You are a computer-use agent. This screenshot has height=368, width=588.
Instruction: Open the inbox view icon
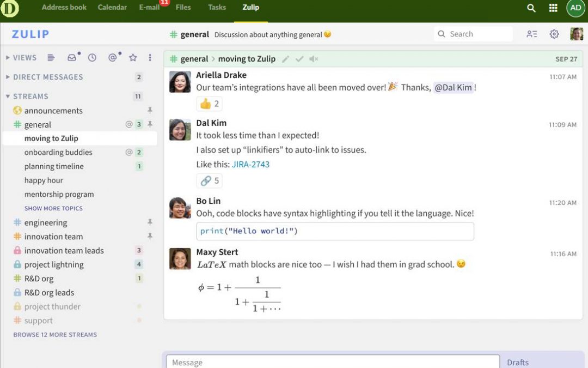point(72,57)
